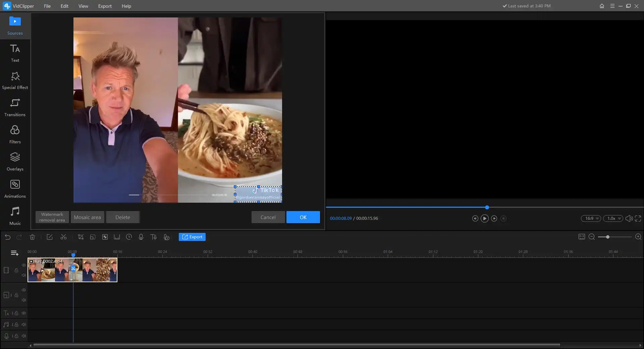Open the File menu

47,6
